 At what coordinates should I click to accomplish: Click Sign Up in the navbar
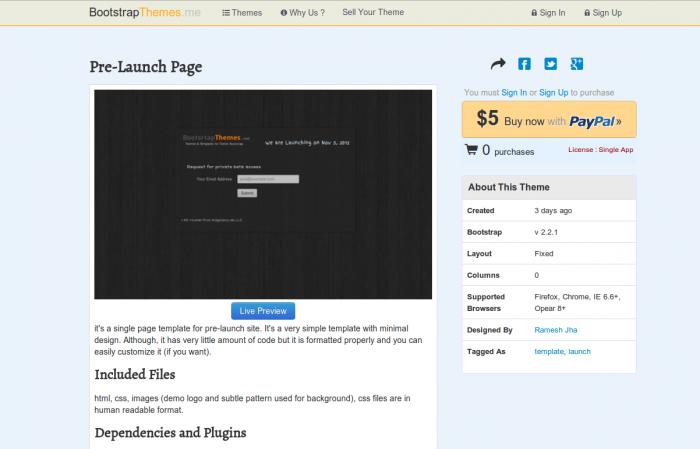[601, 13]
